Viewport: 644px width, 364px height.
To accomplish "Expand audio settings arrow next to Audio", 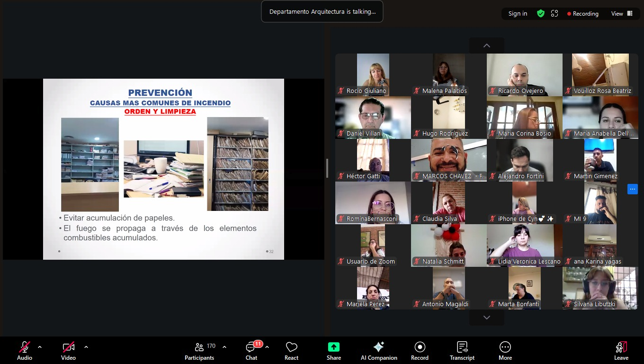I will tap(40, 347).
